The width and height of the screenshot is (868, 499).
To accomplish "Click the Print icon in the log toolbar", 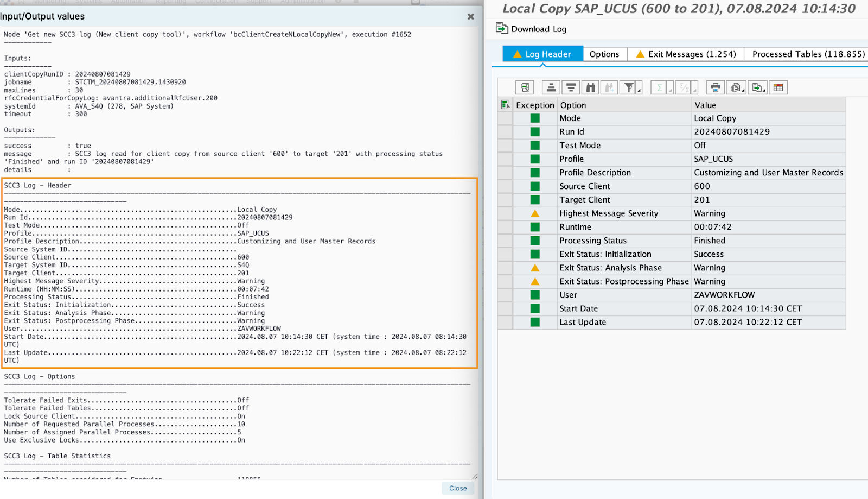I will [714, 87].
